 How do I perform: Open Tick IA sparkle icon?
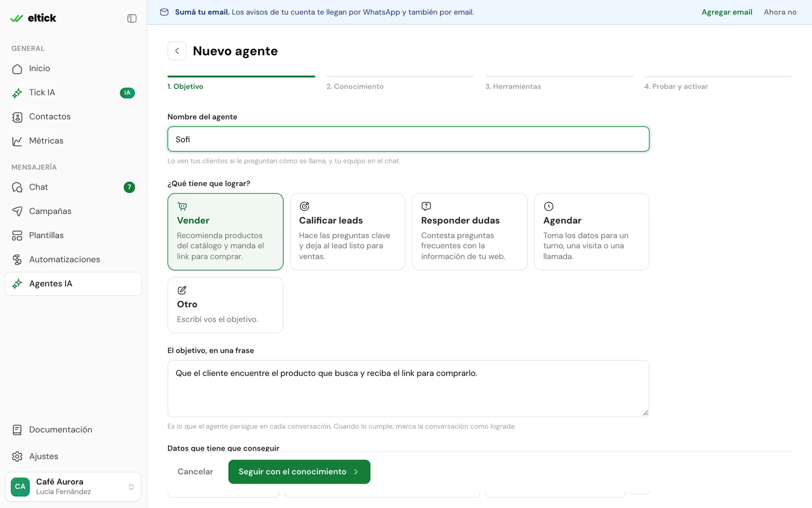[17, 93]
